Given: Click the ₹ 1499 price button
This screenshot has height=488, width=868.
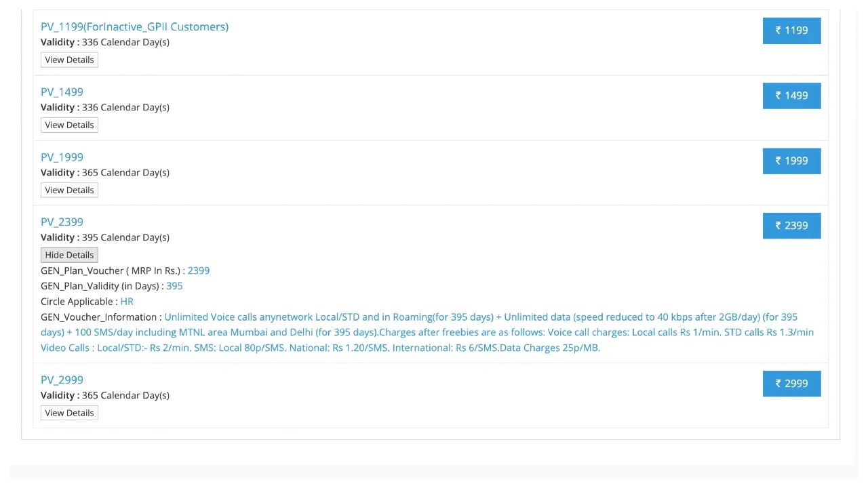Looking at the screenshot, I should (x=791, y=96).
